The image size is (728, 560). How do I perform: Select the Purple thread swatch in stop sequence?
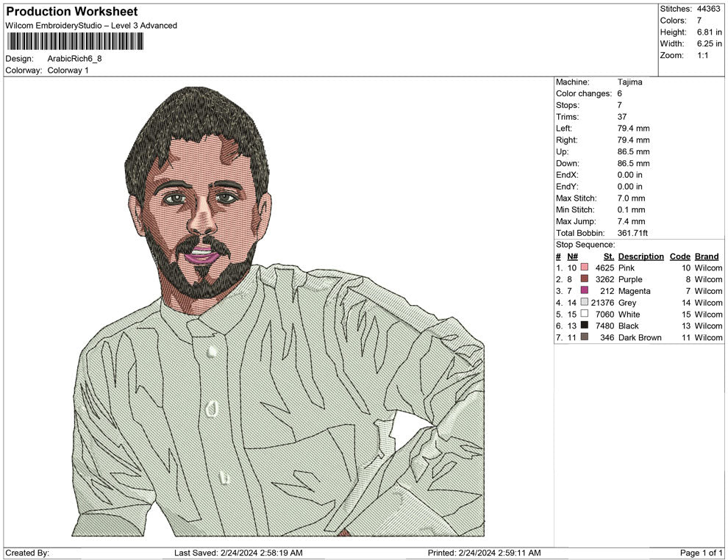585,279
